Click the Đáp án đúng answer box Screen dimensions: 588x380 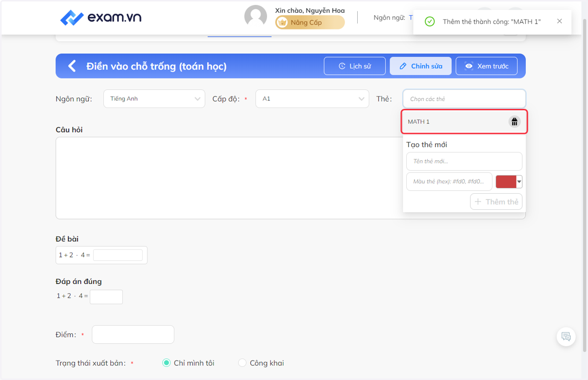coord(106,297)
